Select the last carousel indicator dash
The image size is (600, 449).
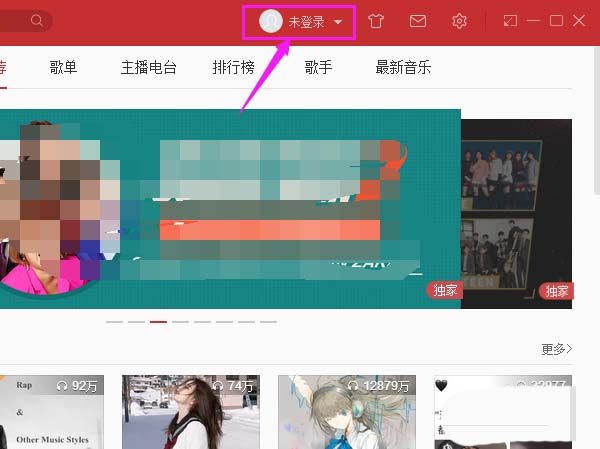[x=268, y=322]
